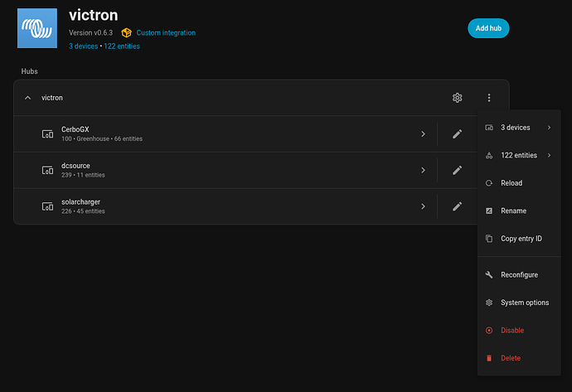This screenshot has height=392, width=572.
Task: Click the large victron page title
Action: coord(94,15)
